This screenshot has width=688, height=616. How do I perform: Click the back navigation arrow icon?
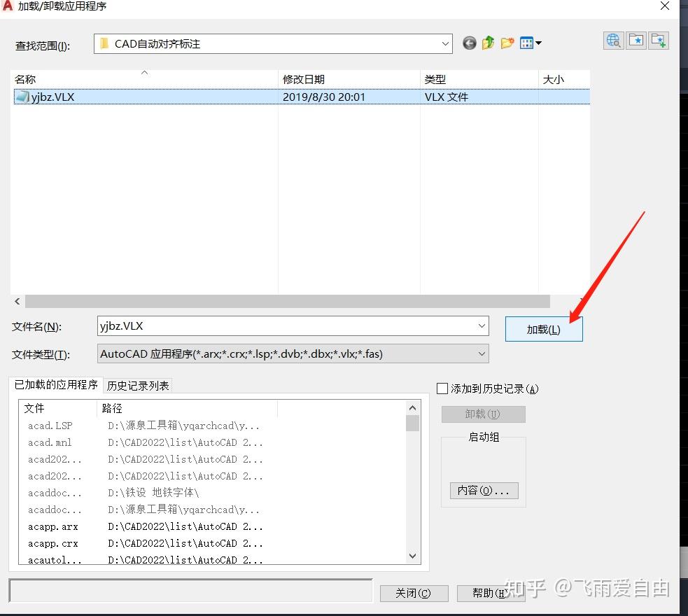pyautogui.click(x=469, y=43)
